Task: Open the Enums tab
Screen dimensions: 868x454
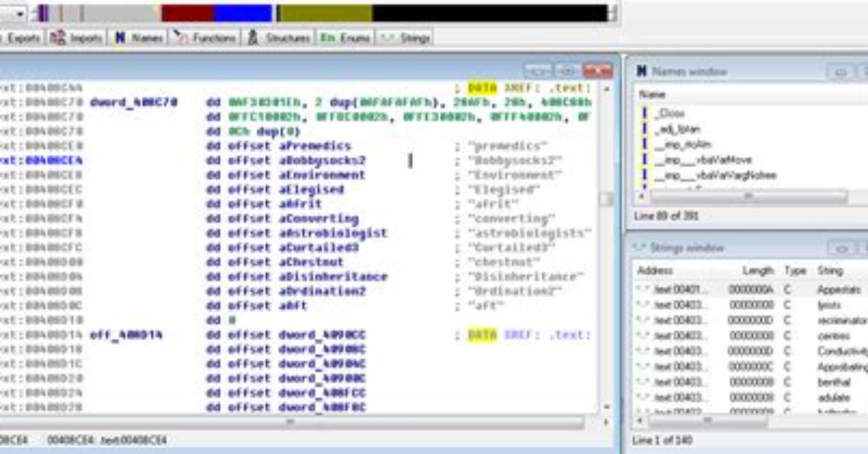Action: (x=346, y=38)
